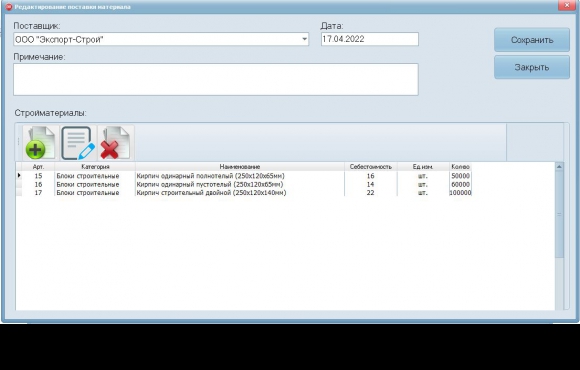The image size is (580, 370).
Task: Click the edit material pencil icon
Action: coord(78,143)
